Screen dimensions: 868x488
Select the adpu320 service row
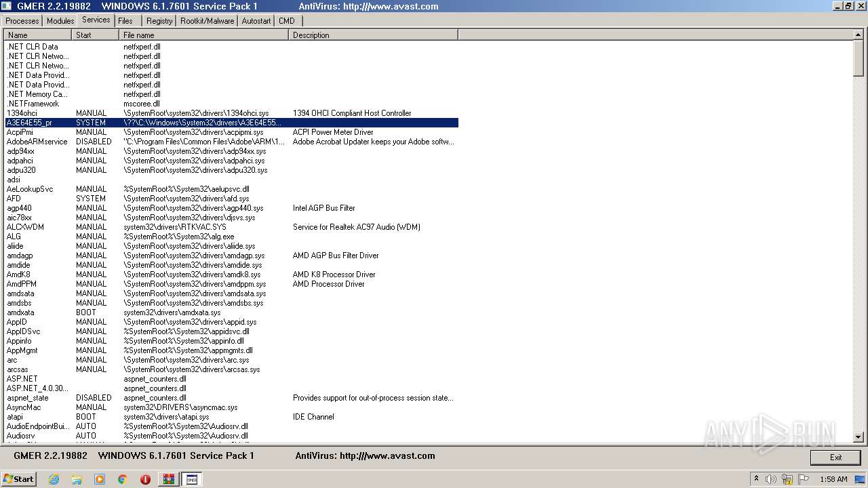pos(231,170)
